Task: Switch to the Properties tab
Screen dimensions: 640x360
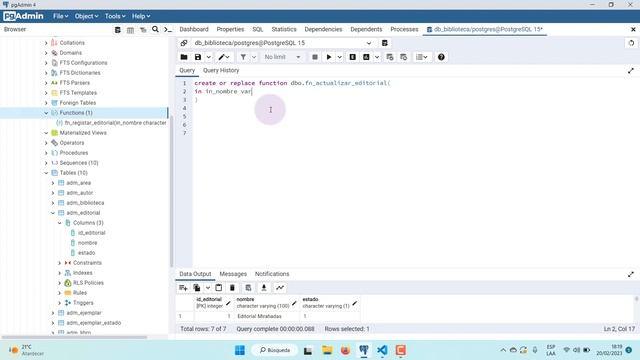Action: (x=230, y=29)
